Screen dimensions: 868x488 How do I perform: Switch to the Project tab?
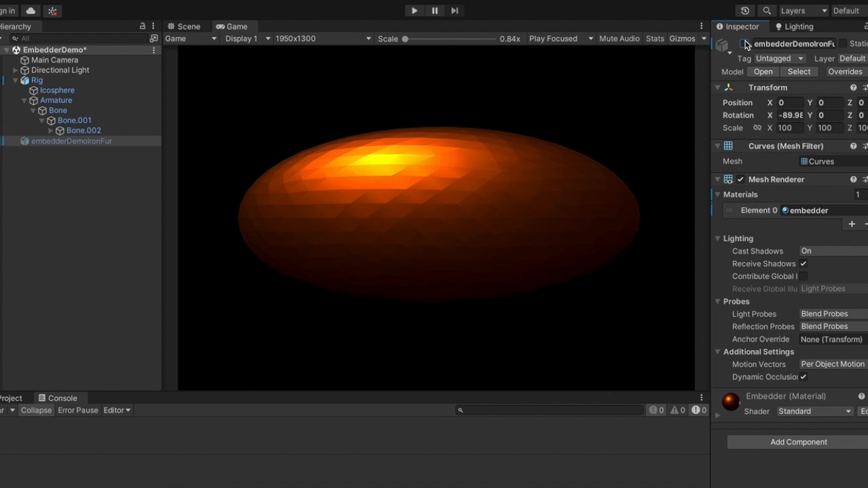[x=11, y=398]
